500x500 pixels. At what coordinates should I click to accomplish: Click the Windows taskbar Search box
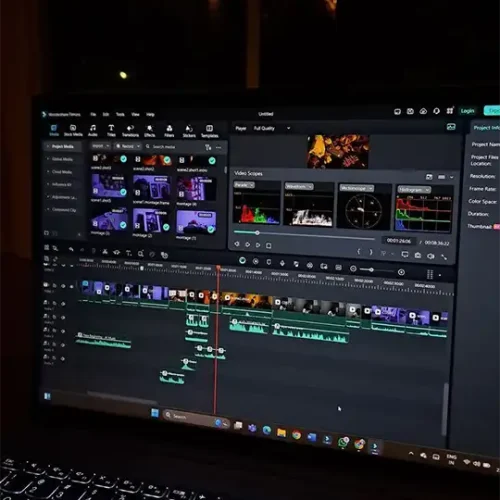[x=196, y=419]
